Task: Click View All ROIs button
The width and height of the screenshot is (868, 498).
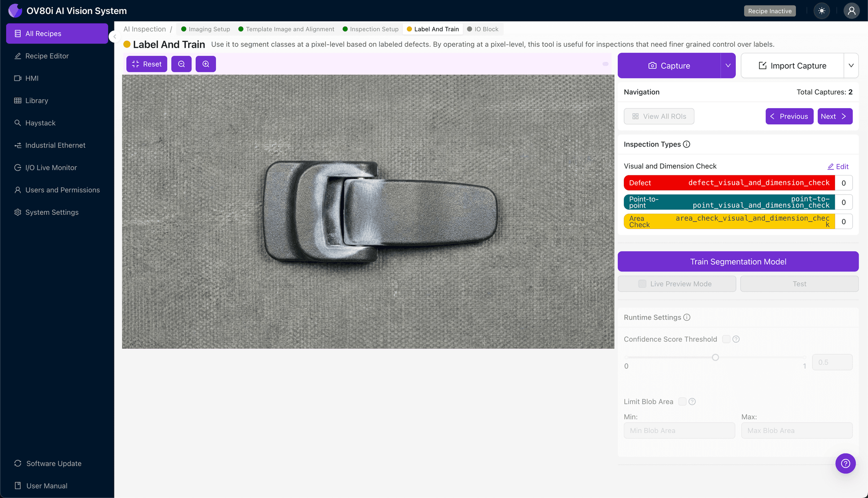Action: point(659,117)
